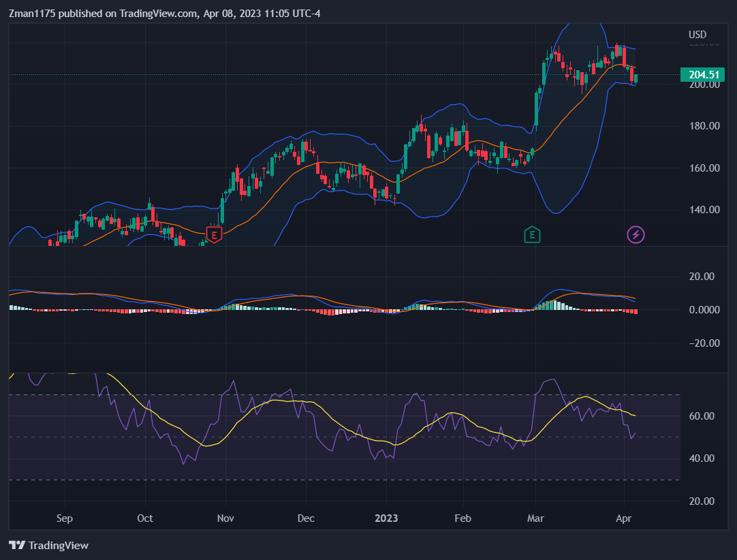Click the 2023 label on the time axis
Image resolution: width=737 pixels, height=560 pixels.
pyautogui.click(x=386, y=518)
